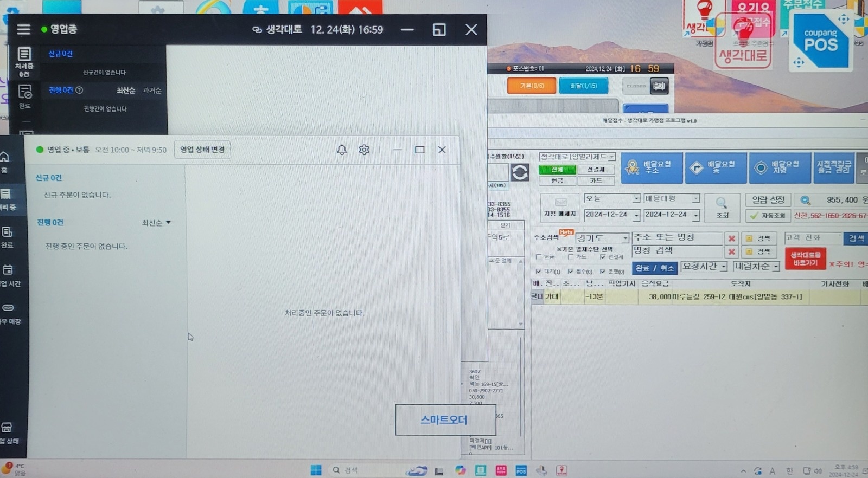Screen dimensions: 868x478
Task: Clear the 주소 또는 명칭 field with red X
Action: (x=732, y=238)
